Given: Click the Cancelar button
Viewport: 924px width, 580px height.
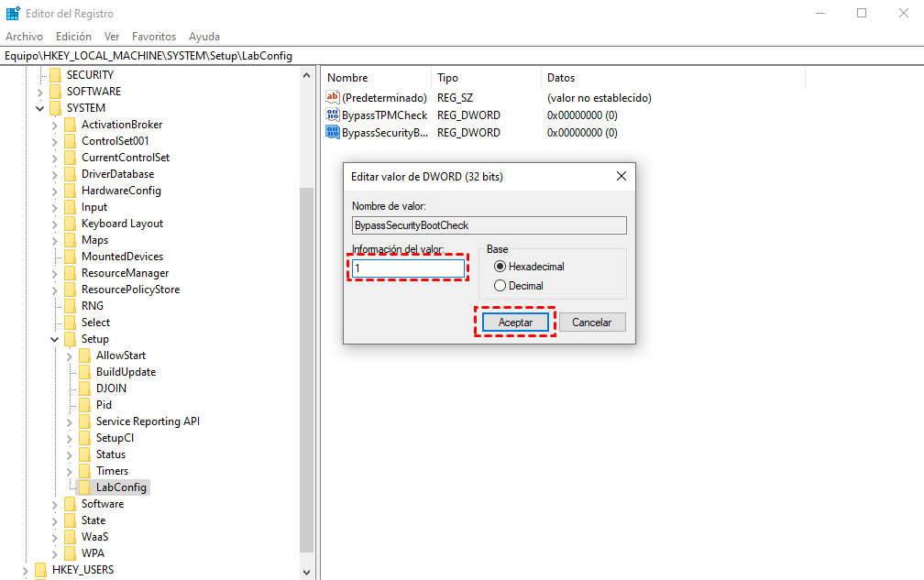Looking at the screenshot, I should tap(591, 322).
